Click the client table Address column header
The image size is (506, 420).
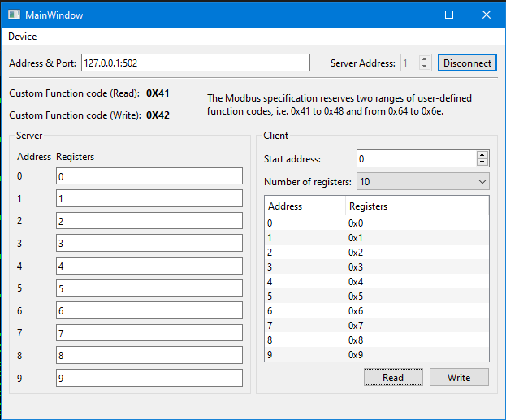(305, 206)
